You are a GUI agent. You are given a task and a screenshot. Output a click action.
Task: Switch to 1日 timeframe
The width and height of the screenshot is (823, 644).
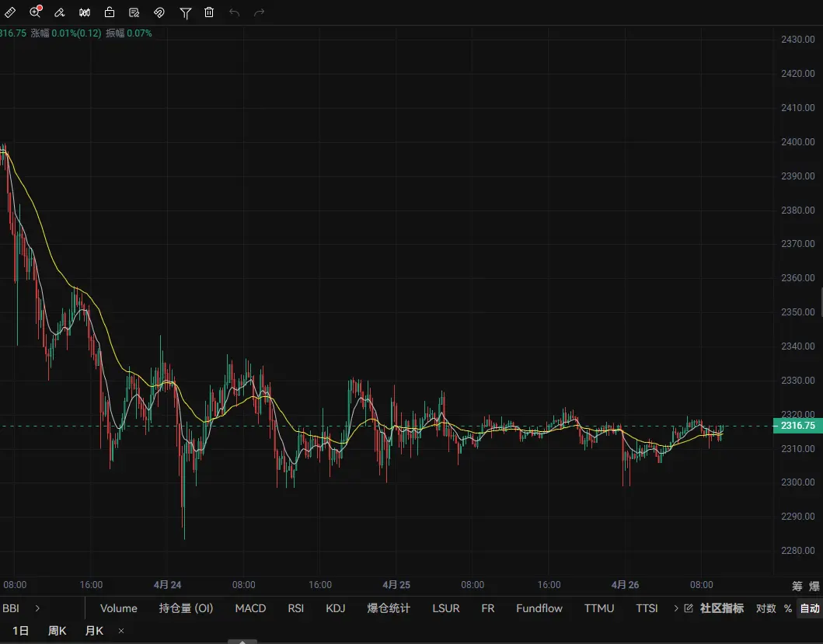(20, 631)
